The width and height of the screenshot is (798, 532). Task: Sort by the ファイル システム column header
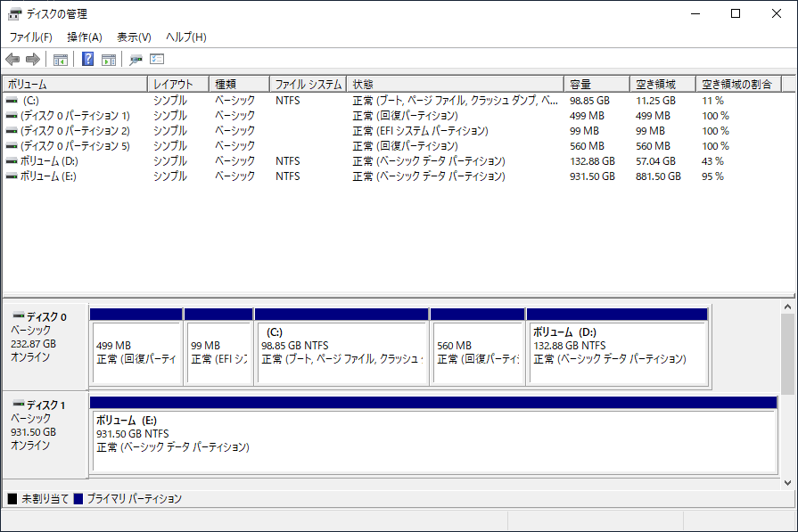(x=308, y=84)
